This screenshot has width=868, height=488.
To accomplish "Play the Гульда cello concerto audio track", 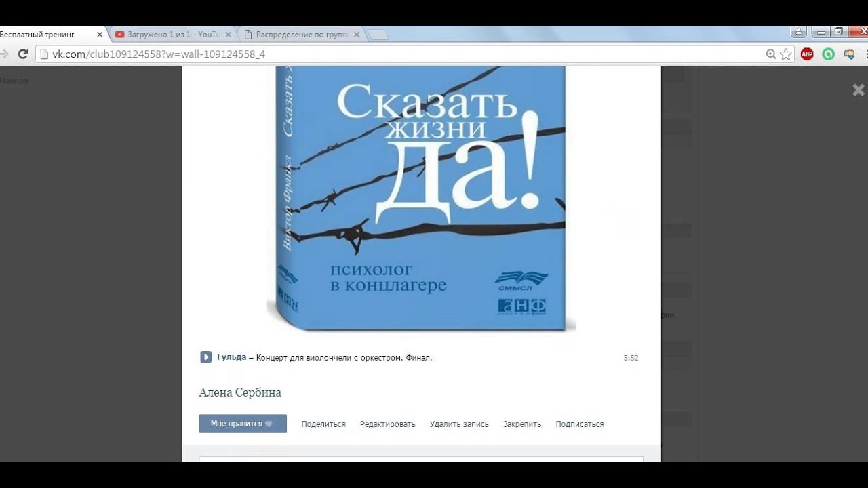I will point(205,357).
